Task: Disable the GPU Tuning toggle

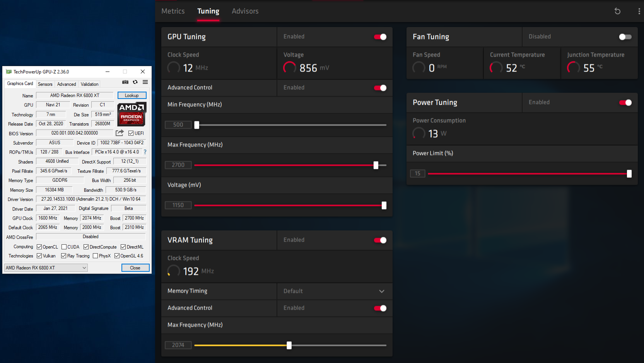Action: click(380, 37)
